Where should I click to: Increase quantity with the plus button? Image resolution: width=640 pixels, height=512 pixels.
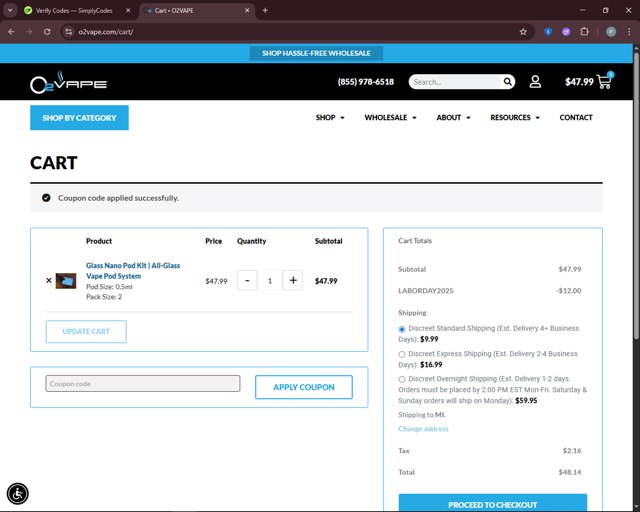click(293, 280)
